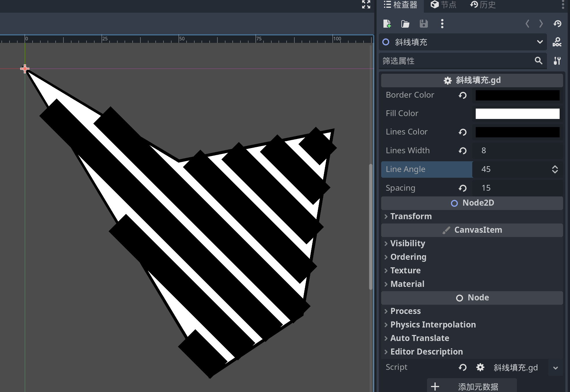This screenshot has width=570, height=392.
Task: Switch to the 检查器 tab
Action: pos(400,5)
